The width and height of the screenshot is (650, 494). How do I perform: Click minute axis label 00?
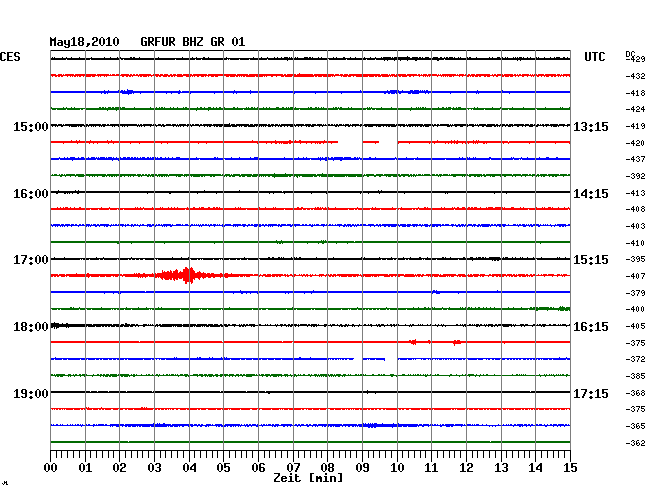coord(51,467)
